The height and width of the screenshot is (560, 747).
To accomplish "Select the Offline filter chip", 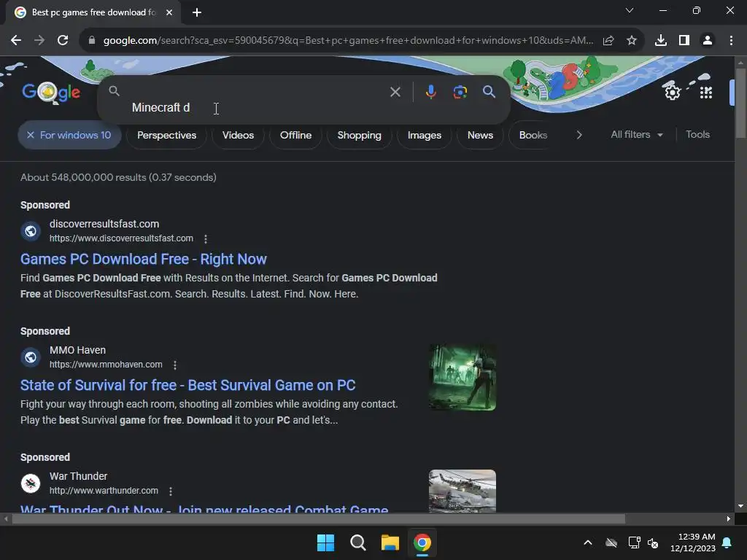I will (296, 135).
